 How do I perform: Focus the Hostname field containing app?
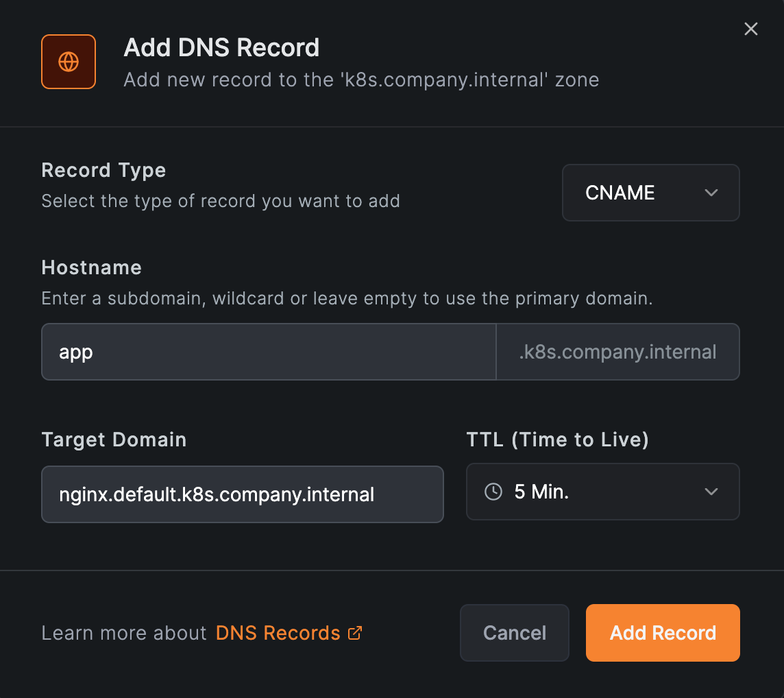[269, 352]
